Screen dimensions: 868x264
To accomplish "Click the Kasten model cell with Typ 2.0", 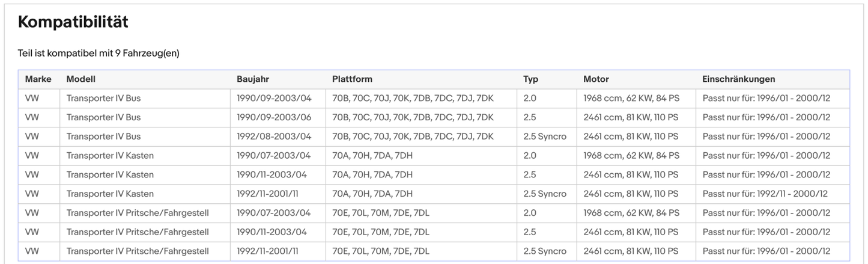I will click(110, 156).
